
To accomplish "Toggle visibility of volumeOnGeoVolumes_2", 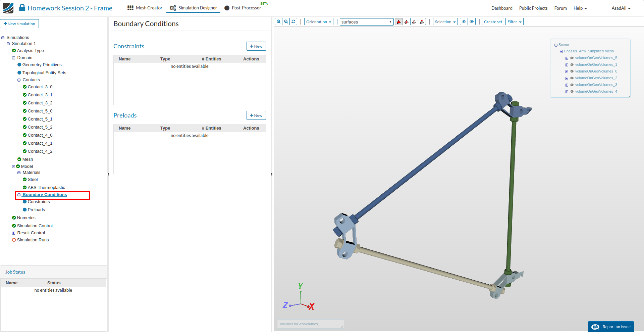I will pos(572,78).
